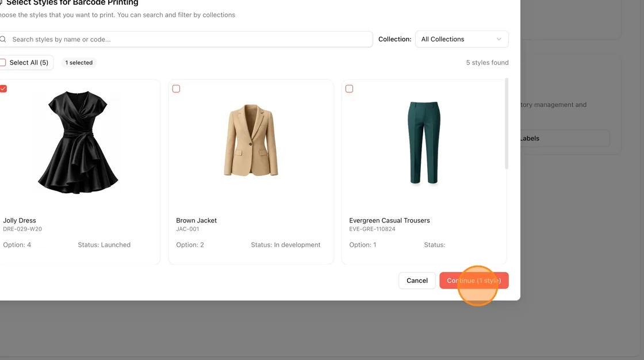Uncheck the Jolly Dress checkbox
This screenshot has width=644, height=360.
pos(3,89)
